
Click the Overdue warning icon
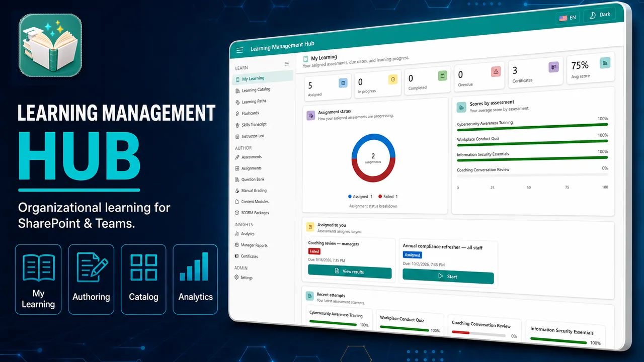pyautogui.click(x=496, y=72)
